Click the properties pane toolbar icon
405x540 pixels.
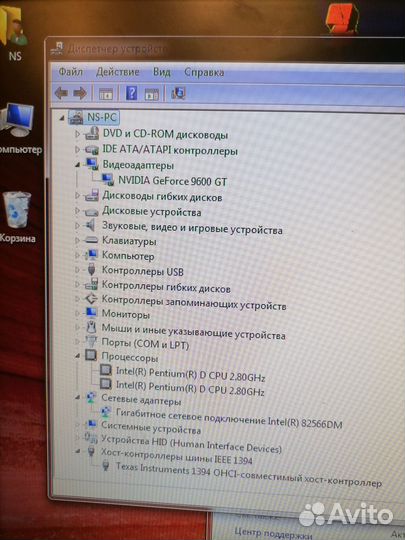click(x=152, y=94)
